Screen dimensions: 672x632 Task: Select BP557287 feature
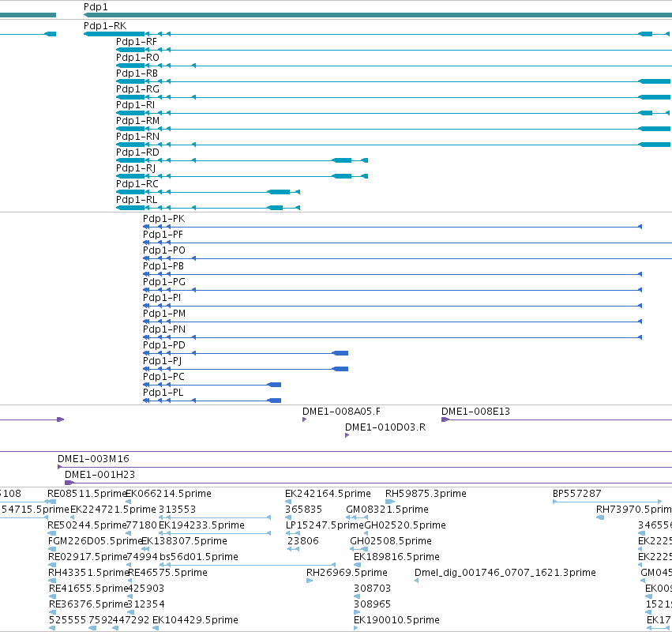[577, 494]
